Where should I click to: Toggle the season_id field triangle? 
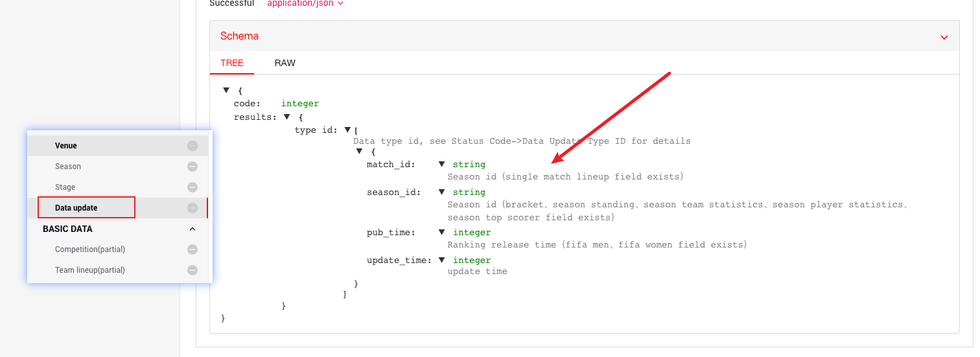tap(442, 192)
